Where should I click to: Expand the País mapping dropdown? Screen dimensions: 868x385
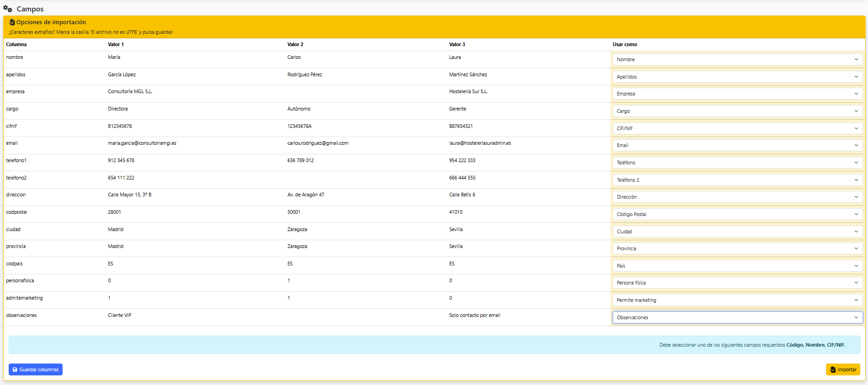737,266
